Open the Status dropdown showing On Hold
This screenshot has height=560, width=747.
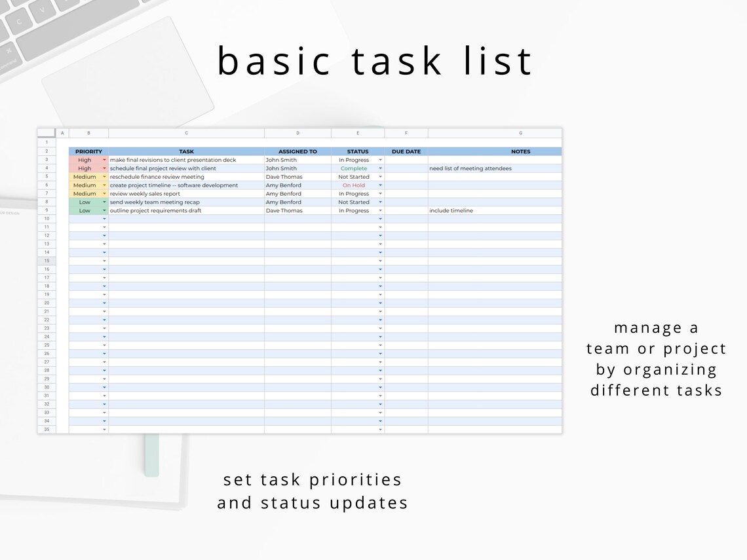pos(379,185)
